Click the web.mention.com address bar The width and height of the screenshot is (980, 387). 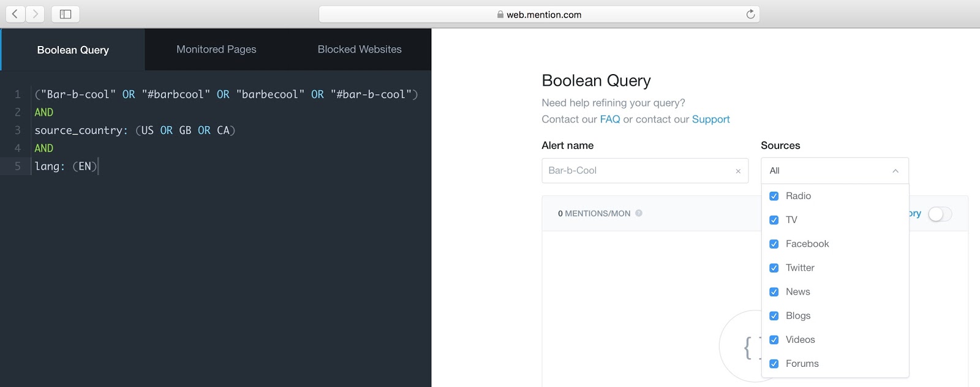point(539,14)
